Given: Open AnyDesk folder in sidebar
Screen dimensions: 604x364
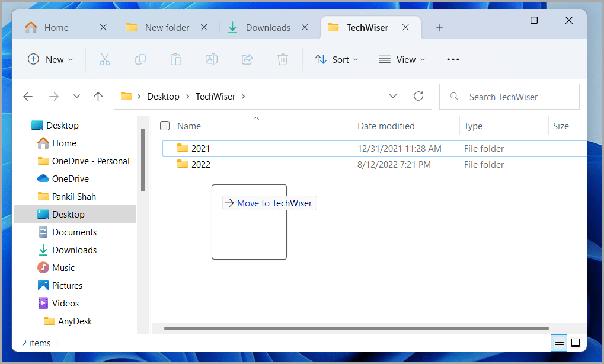Looking at the screenshot, I should 68,321.
